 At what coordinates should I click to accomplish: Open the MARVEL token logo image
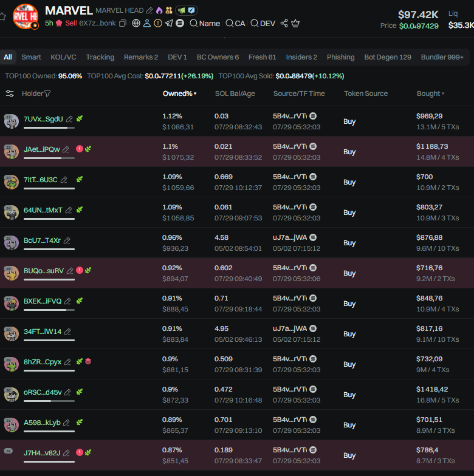[x=26, y=16]
